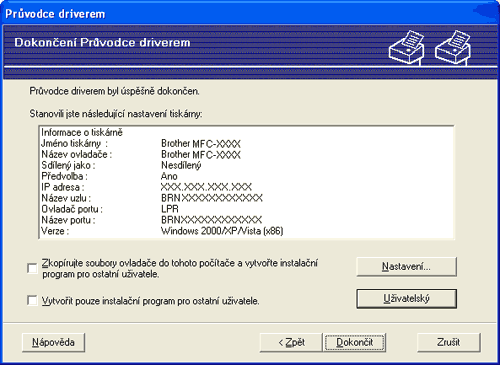
Task: Go back with the Zpět button
Action: [291, 342]
